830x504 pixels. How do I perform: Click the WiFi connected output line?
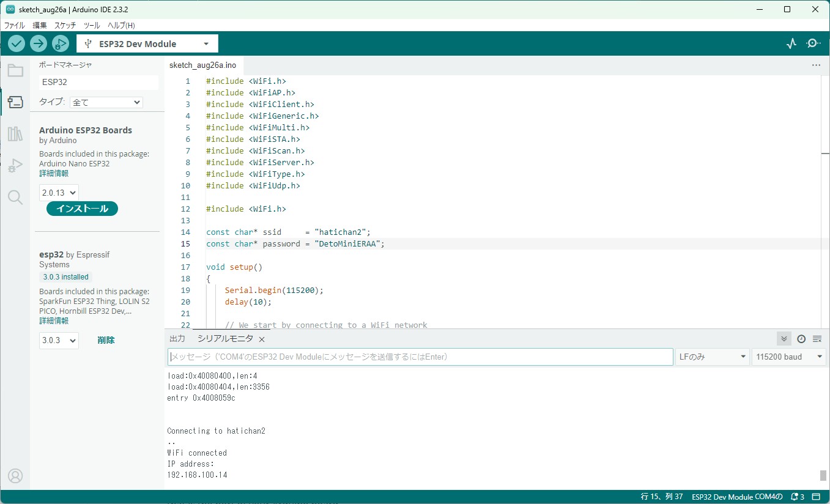(x=197, y=453)
